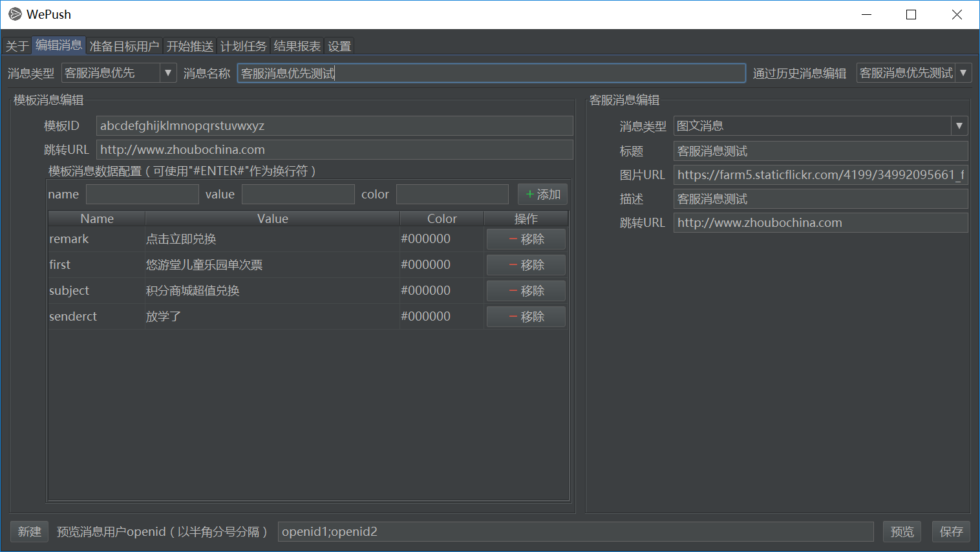The width and height of the screenshot is (980, 552).
Task: Remove the first data row
Action: coord(526,264)
